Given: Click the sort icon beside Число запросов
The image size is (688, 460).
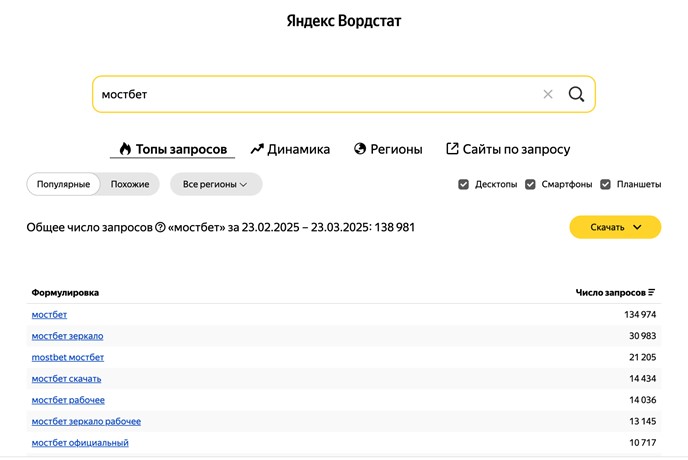Looking at the screenshot, I should click(652, 292).
